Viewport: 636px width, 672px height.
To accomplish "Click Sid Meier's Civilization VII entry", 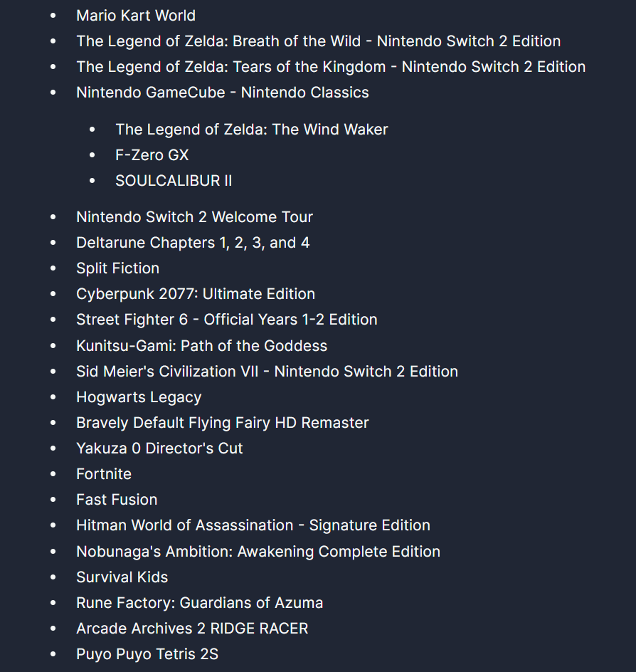I will pos(267,372).
